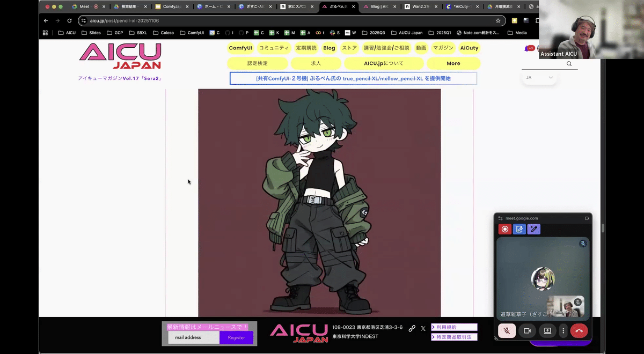Open the true_pencil-XL article title link
Screen dimensions: 644x354
click(353, 78)
